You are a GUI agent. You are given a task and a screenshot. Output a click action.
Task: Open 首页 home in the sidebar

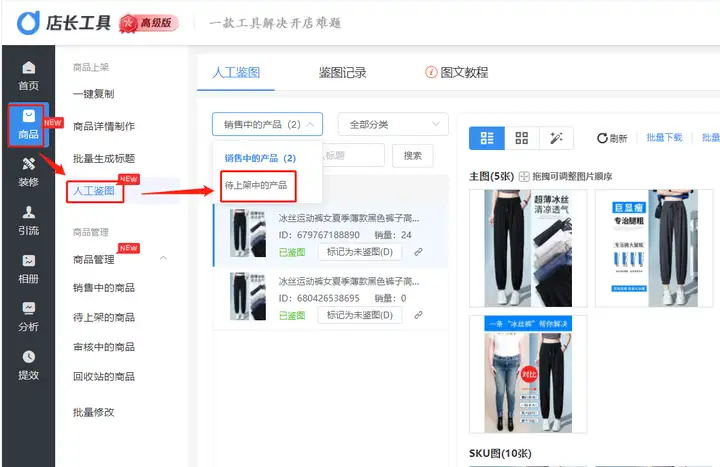tap(28, 76)
